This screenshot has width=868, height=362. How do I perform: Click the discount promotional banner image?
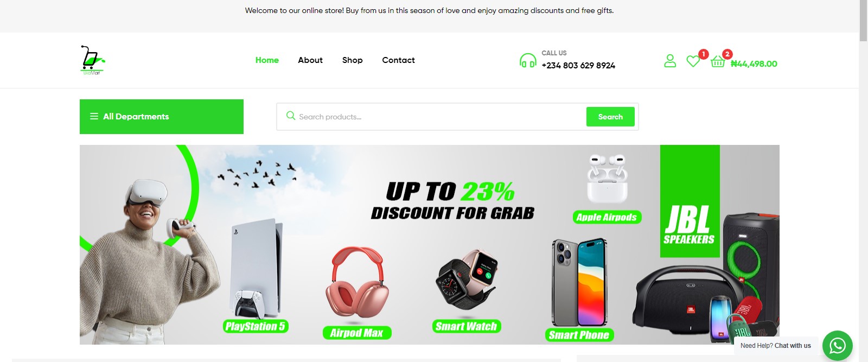click(430, 245)
